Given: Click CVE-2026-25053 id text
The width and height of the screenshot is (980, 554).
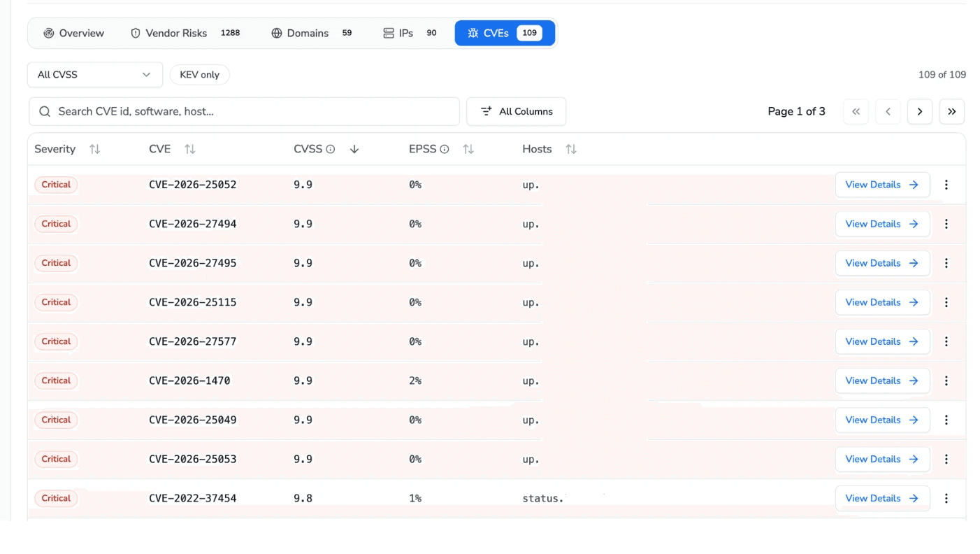Looking at the screenshot, I should (x=193, y=459).
